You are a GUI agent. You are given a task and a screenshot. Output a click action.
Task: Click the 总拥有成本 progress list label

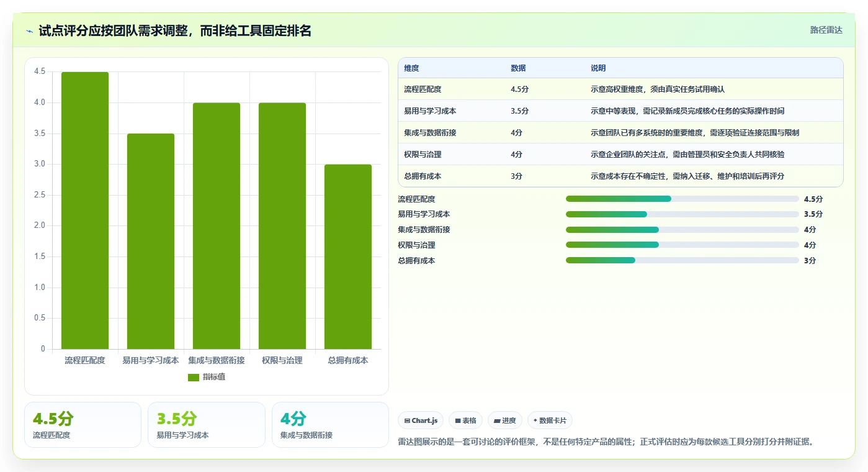(416, 260)
